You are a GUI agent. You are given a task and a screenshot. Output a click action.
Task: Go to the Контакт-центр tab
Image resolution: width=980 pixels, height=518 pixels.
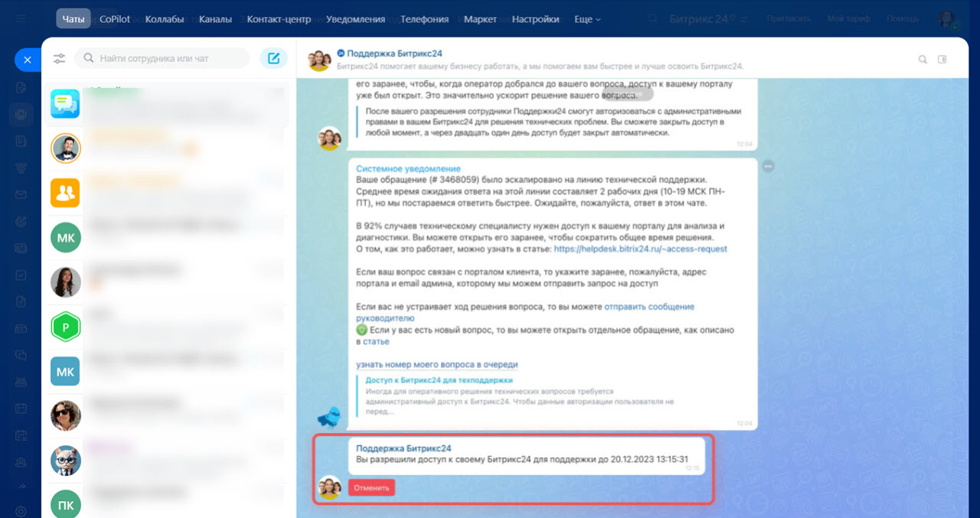tap(279, 19)
